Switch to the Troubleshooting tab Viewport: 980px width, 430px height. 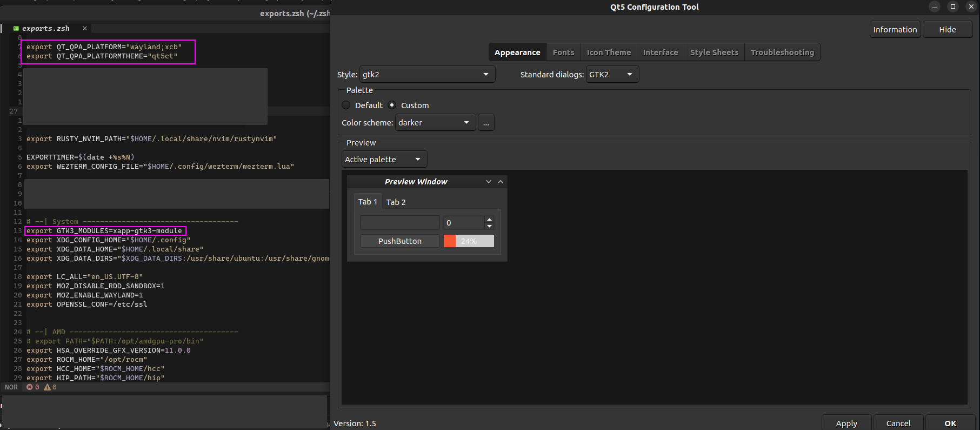[x=782, y=52]
